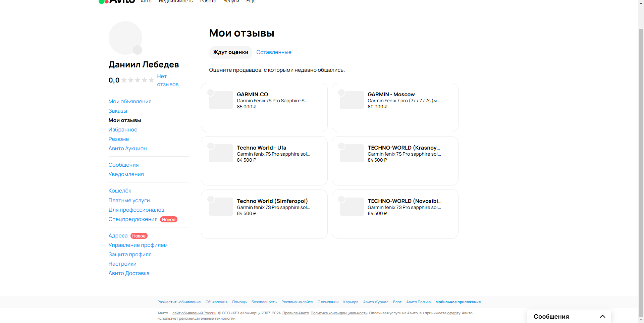Screen dimensions: 644x323
Task: Open Услуги in the top navigation
Action: (x=231, y=1)
